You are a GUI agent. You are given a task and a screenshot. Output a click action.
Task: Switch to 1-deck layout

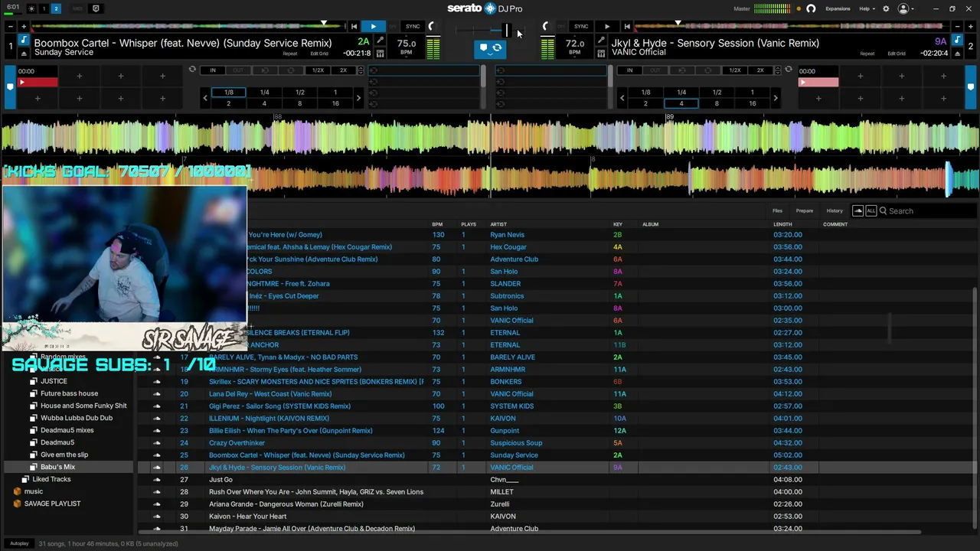click(44, 8)
